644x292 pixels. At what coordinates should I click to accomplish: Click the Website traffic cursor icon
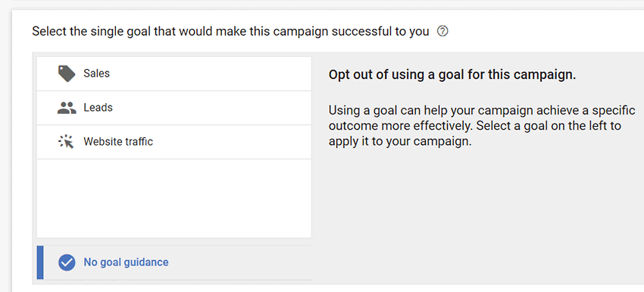coord(66,142)
